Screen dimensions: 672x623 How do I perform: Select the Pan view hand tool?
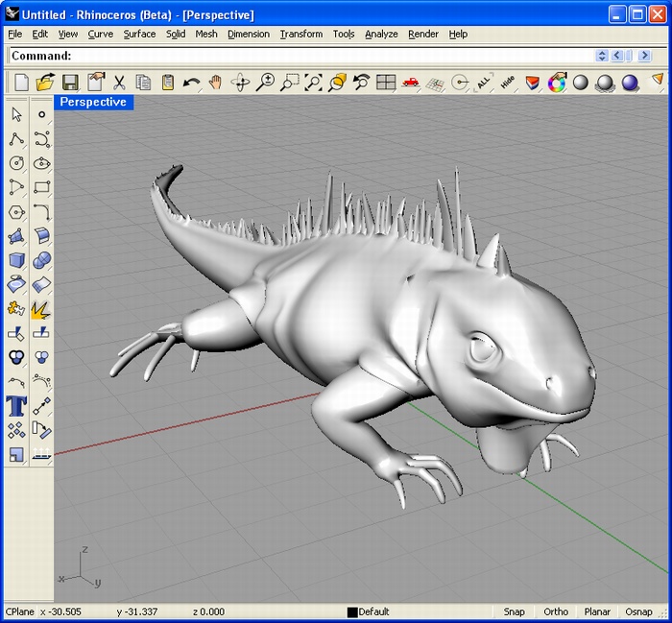tap(216, 84)
